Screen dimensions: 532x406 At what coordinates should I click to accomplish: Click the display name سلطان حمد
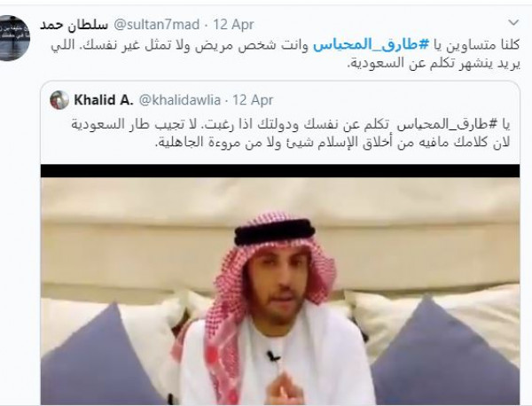click(x=74, y=25)
